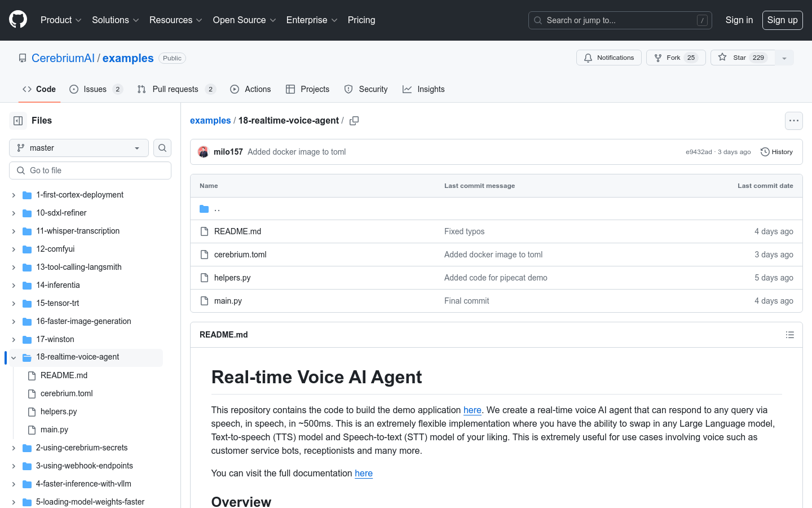The height and width of the screenshot is (508, 812).
Task: Open helpers.py in the sidebar tree
Action: pos(59,411)
